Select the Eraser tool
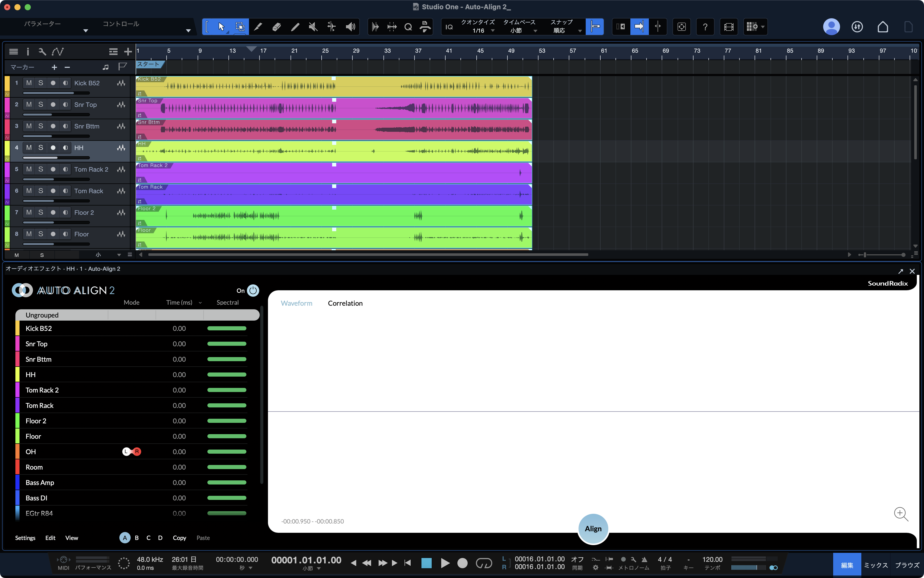Image resolution: width=924 pixels, height=578 pixels. pos(276,27)
